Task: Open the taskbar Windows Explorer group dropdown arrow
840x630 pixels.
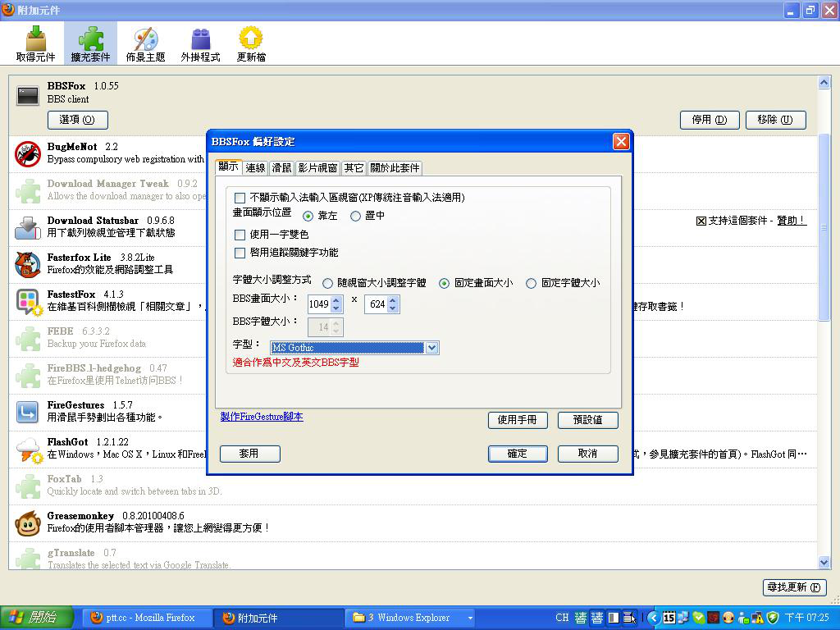Action: click(x=470, y=619)
